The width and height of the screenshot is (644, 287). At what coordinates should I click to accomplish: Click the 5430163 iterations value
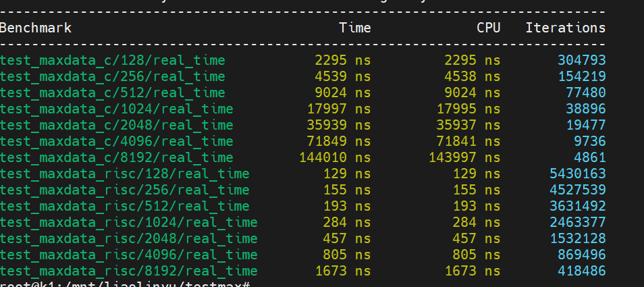[577, 174]
